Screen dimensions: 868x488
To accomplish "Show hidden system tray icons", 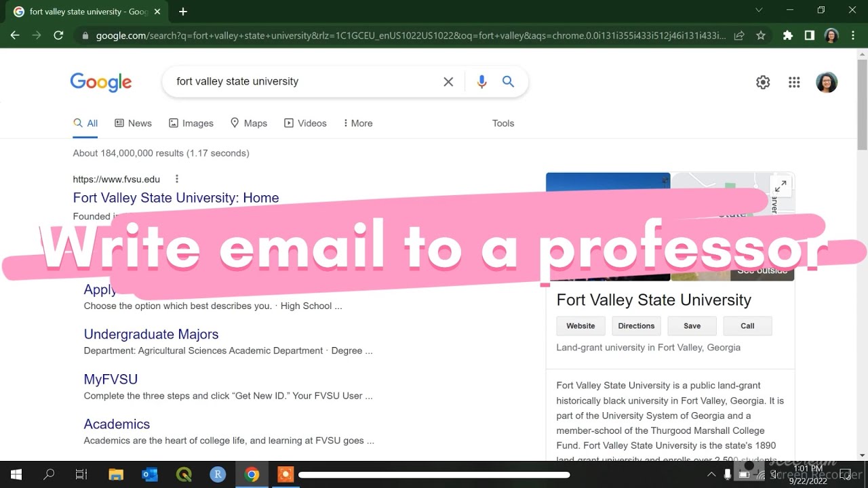I will click(711, 474).
